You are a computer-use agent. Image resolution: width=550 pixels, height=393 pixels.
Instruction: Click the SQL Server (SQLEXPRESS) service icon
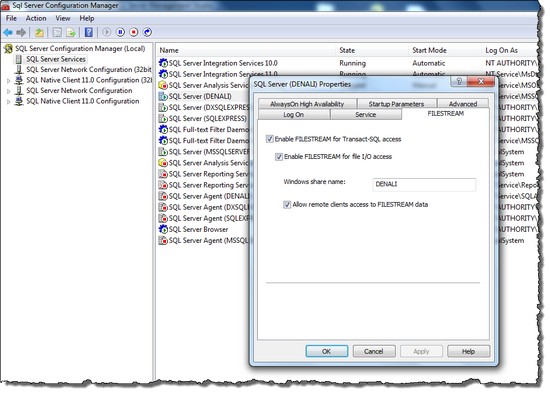[x=163, y=118]
